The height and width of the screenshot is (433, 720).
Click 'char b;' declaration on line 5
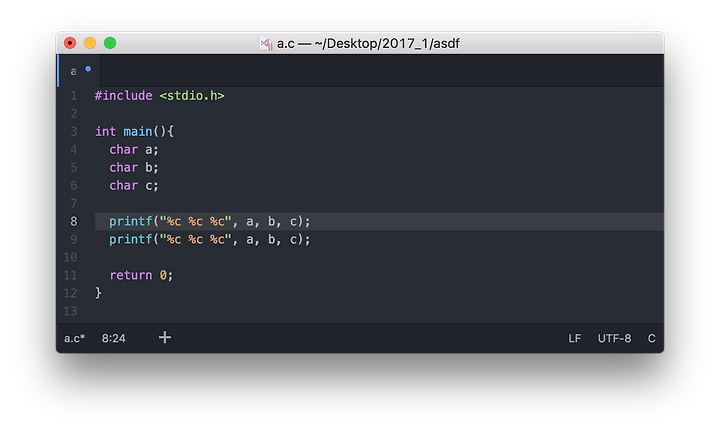[x=134, y=168]
